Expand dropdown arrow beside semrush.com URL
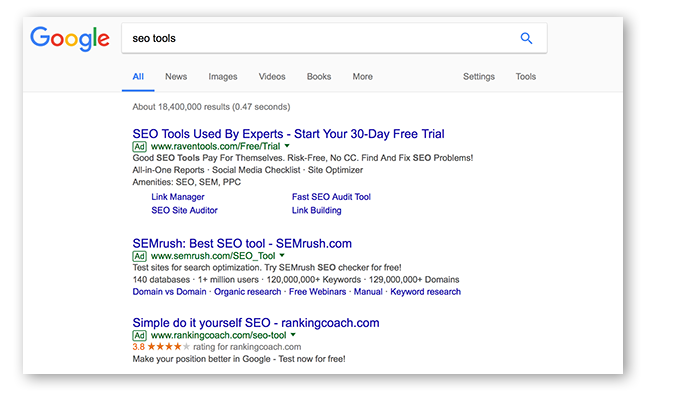Viewport: 700px width, 400px height. 282,256
